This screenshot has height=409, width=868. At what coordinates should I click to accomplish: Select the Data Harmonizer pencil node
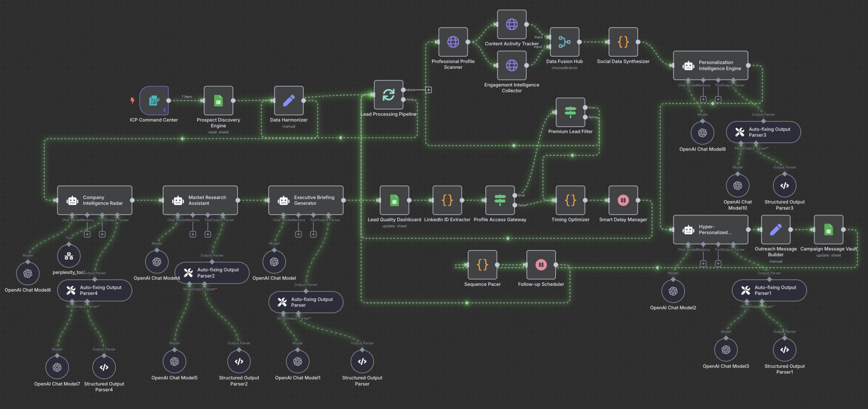288,100
